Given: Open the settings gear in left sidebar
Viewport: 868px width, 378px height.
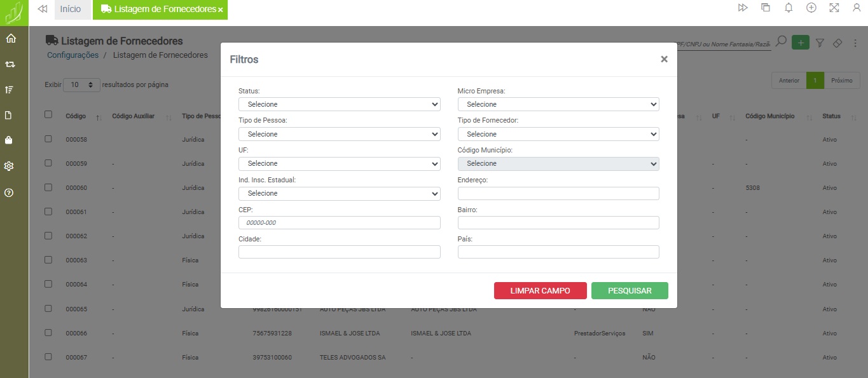Looking at the screenshot, I should (9, 166).
